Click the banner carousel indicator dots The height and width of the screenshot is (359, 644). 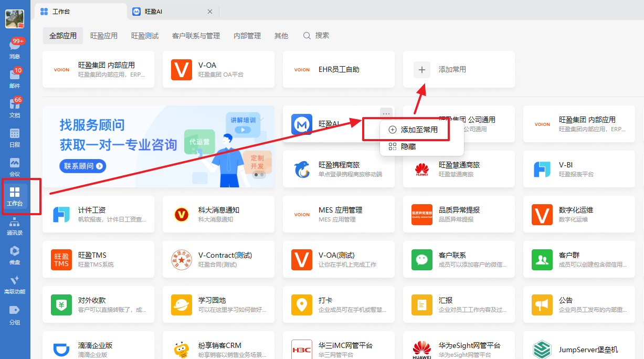(x=258, y=176)
